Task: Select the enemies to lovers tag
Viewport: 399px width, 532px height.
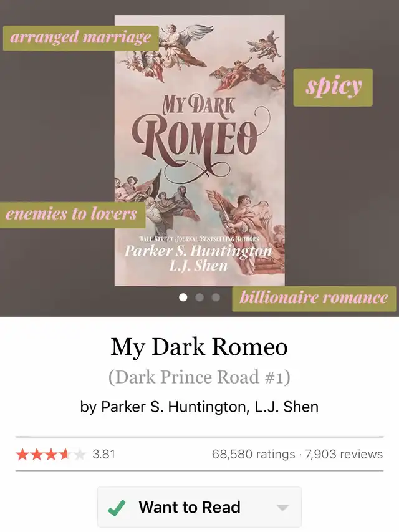Action: 72,215
